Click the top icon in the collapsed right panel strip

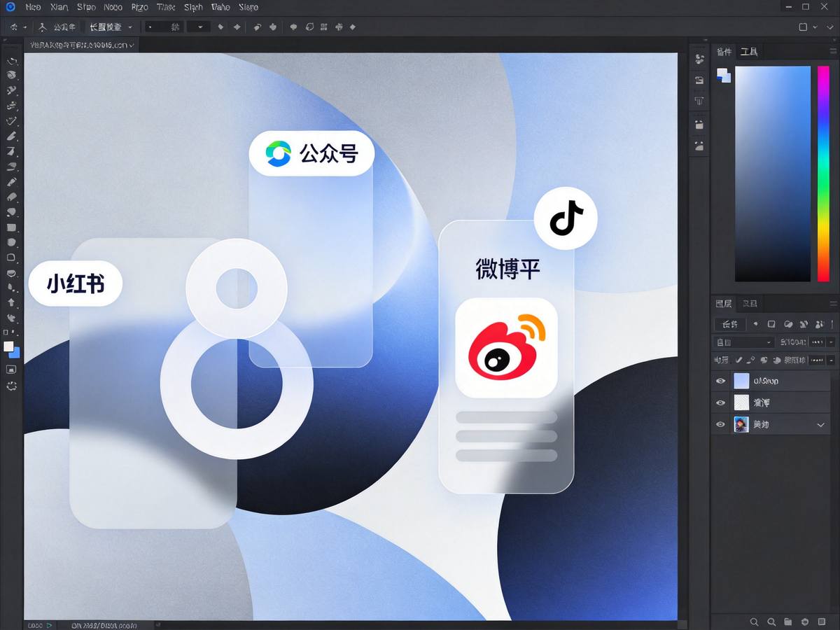click(x=699, y=59)
